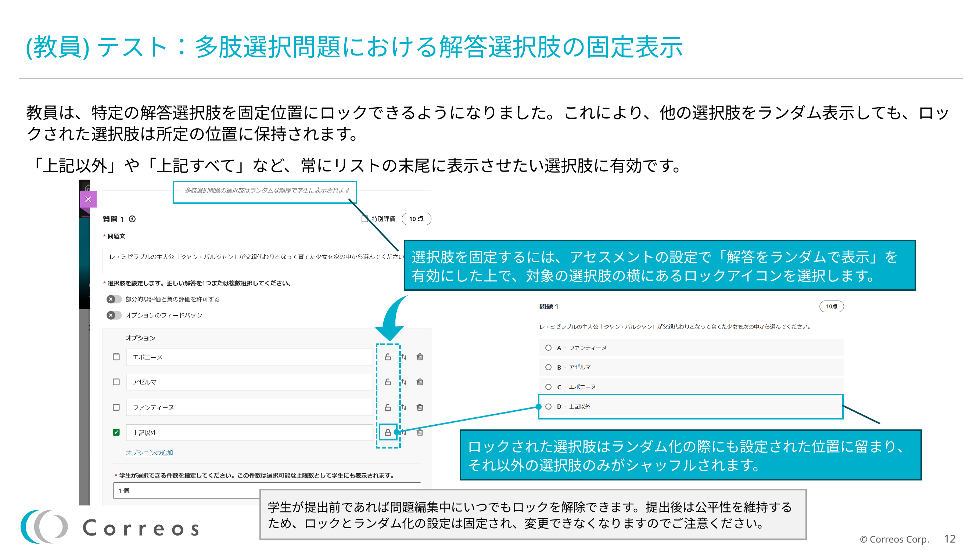This screenshot has width=980, height=551.
Task: Click into the 問題文 question text field
Action: coord(254,261)
